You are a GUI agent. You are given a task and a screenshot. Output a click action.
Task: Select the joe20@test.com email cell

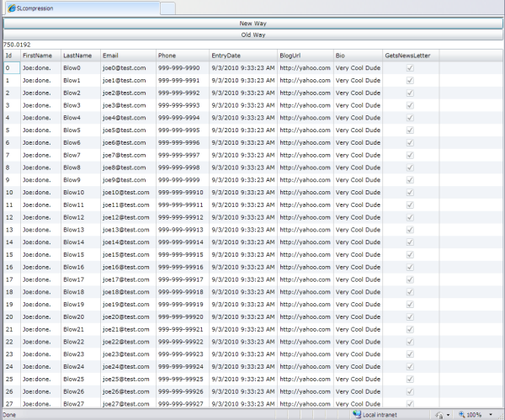pyautogui.click(x=128, y=317)
